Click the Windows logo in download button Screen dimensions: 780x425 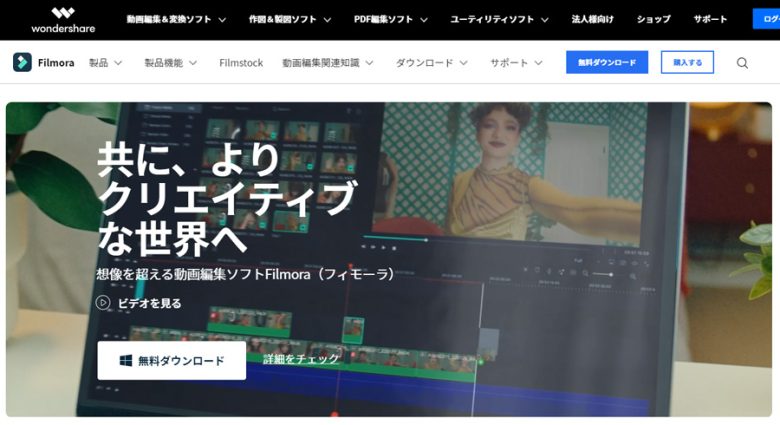pos(126,361)
